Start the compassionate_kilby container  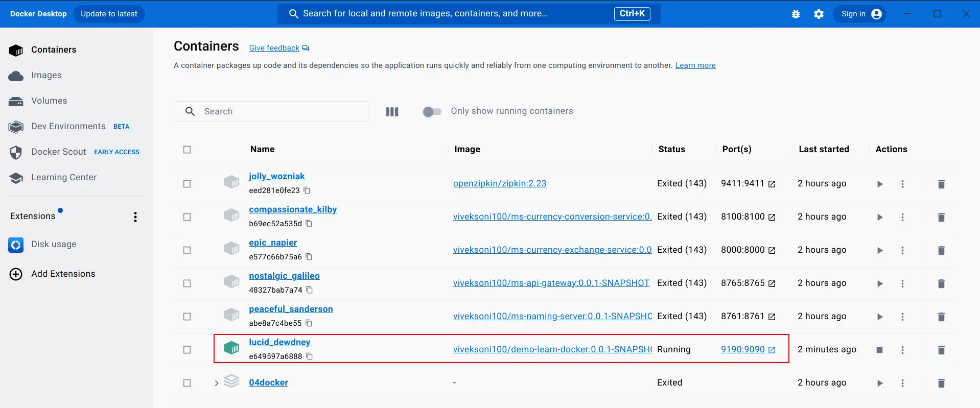pos(880,217)
